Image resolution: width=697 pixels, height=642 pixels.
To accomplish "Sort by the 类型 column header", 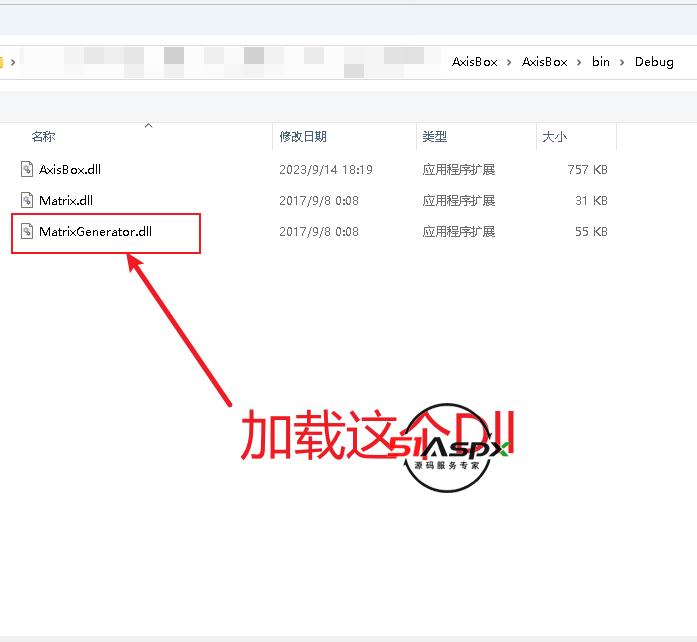I will coord(435,136).
